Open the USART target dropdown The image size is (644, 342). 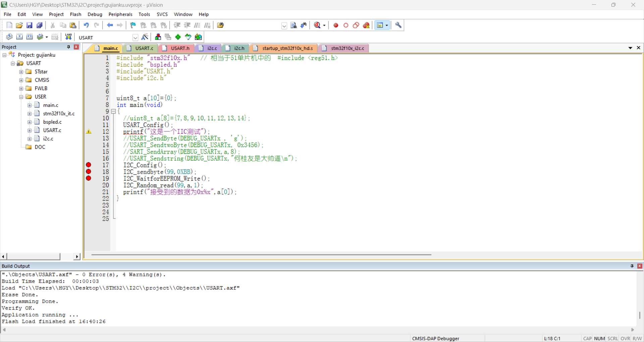135,38
